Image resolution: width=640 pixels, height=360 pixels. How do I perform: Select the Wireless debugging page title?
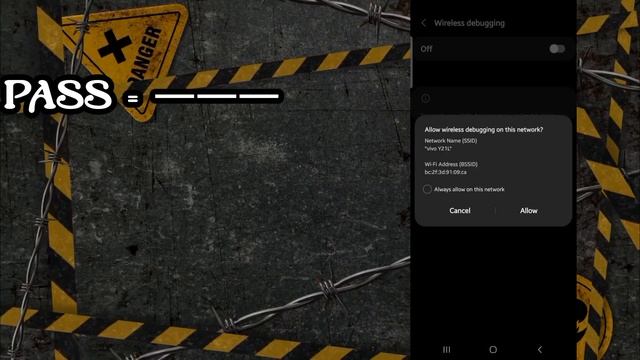pyautogui.click(x=469, y=23)
